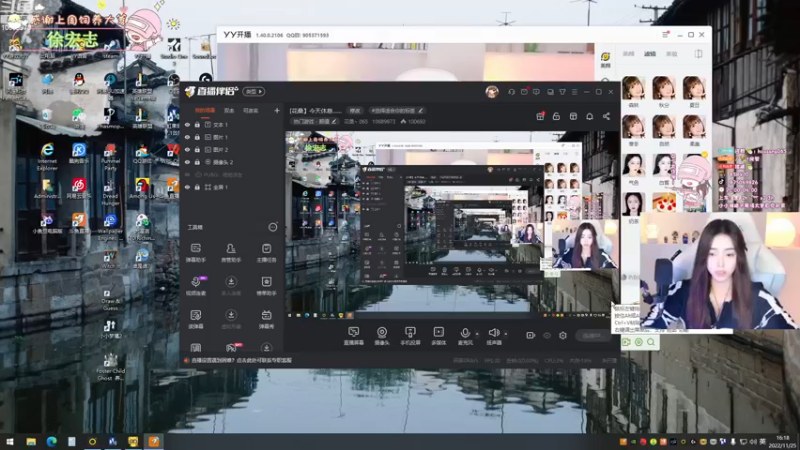Open customer service headset icon
Image resolution: width=800 pixels, height=450 pixels.
(x=511, y=92)
